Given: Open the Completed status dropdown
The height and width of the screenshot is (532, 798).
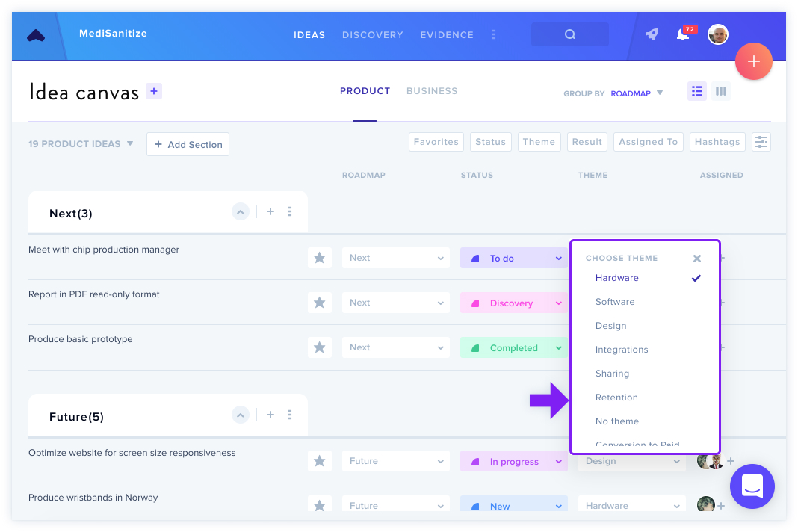Looking at the screenshot, I should 514,347.
